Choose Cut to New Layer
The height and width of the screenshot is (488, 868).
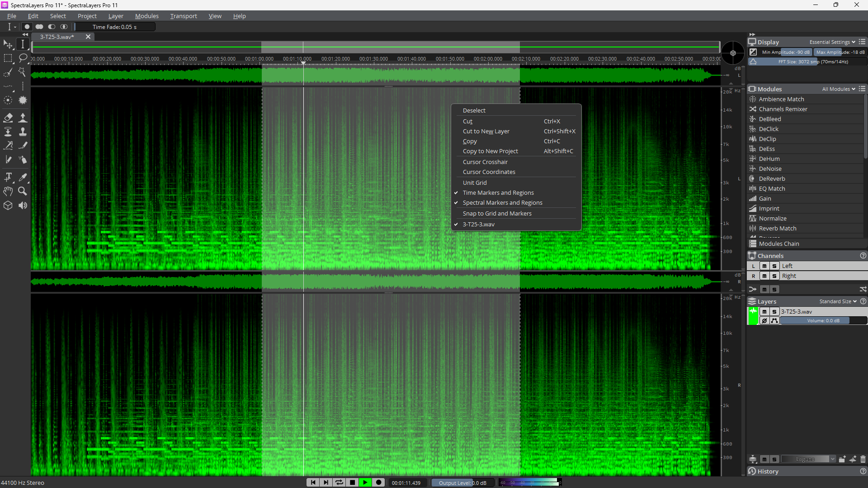486,131
